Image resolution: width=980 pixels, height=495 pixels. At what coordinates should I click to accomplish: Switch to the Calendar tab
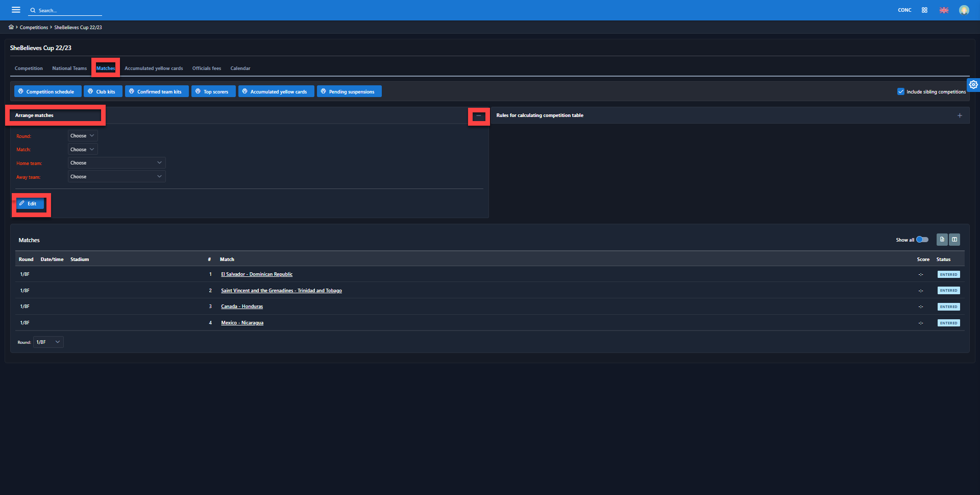click(x=240, y=68)
